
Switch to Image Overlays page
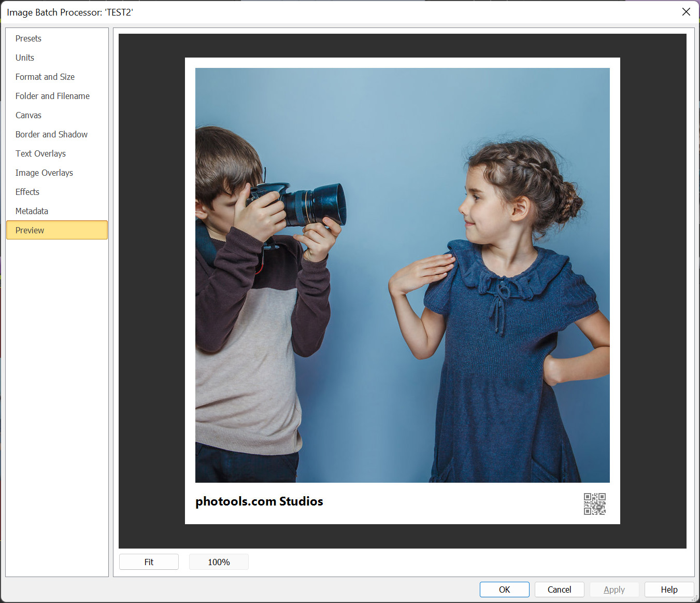click(x=44, y=173)
